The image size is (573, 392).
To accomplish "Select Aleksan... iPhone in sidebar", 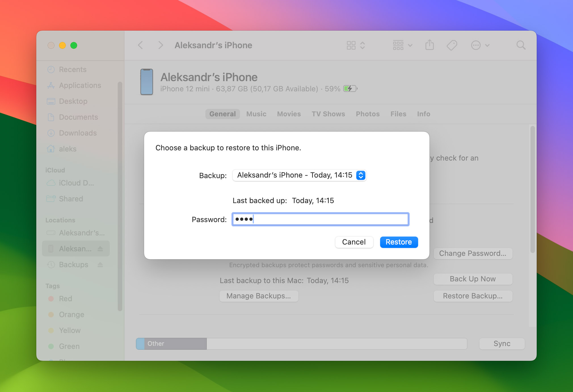I will pos(75,249).
